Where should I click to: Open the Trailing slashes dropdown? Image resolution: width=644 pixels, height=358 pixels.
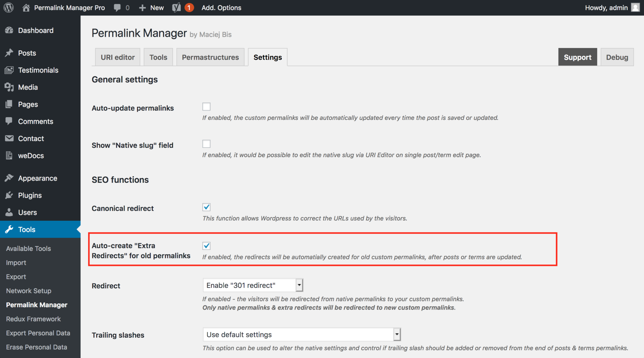point(302,334)
